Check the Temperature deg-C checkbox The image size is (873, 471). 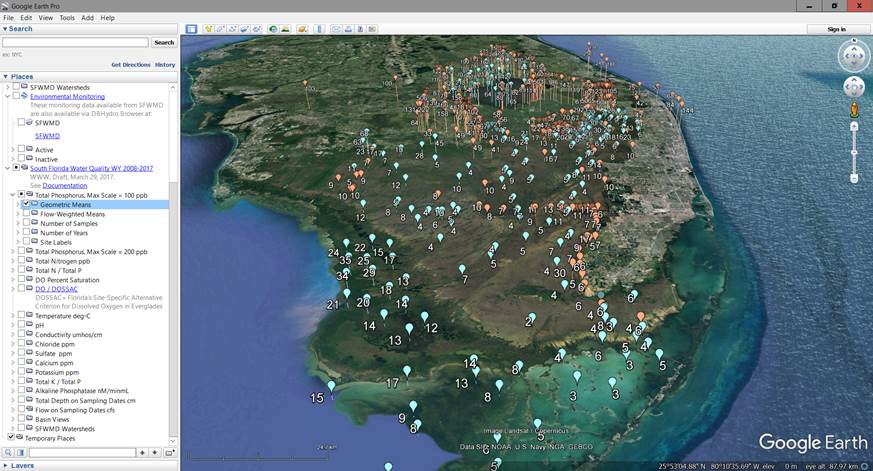pos(21,315)
